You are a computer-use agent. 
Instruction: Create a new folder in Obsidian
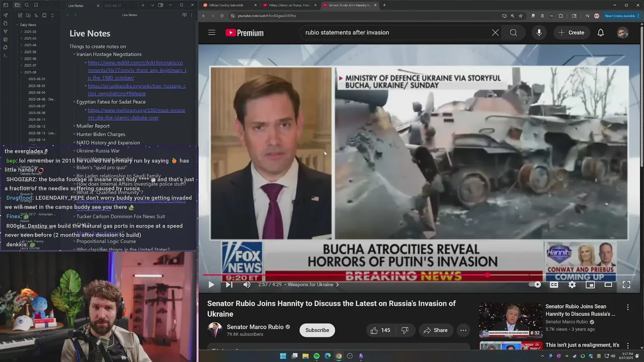(x=28, y=15)
